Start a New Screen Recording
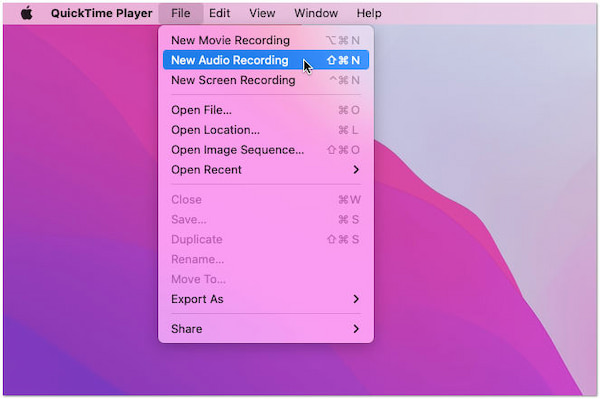This screenshot has width=600, height=399. point(266,80)
